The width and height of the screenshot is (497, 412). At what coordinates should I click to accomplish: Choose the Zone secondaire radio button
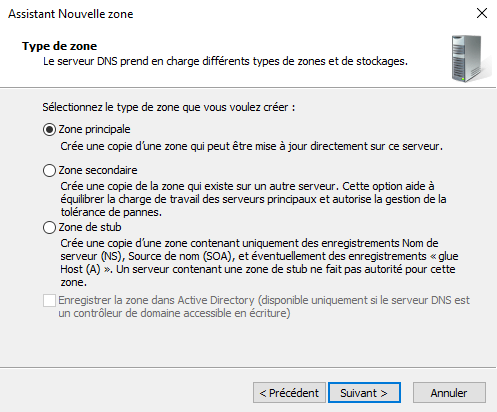tap(49, 170)
